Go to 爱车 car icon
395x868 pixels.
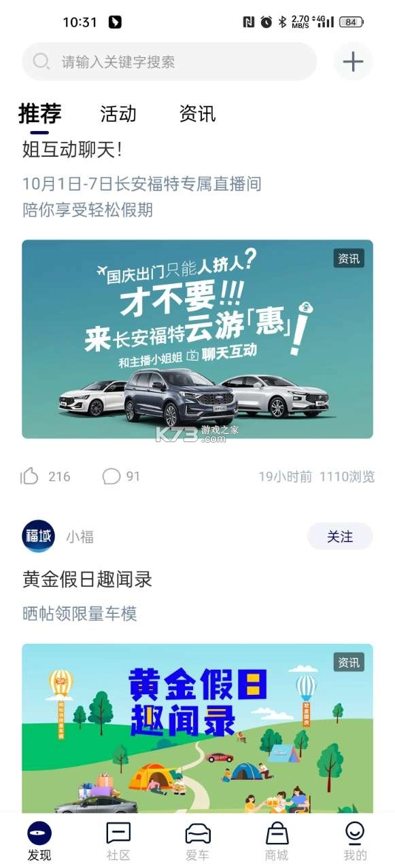coord(198,833)
